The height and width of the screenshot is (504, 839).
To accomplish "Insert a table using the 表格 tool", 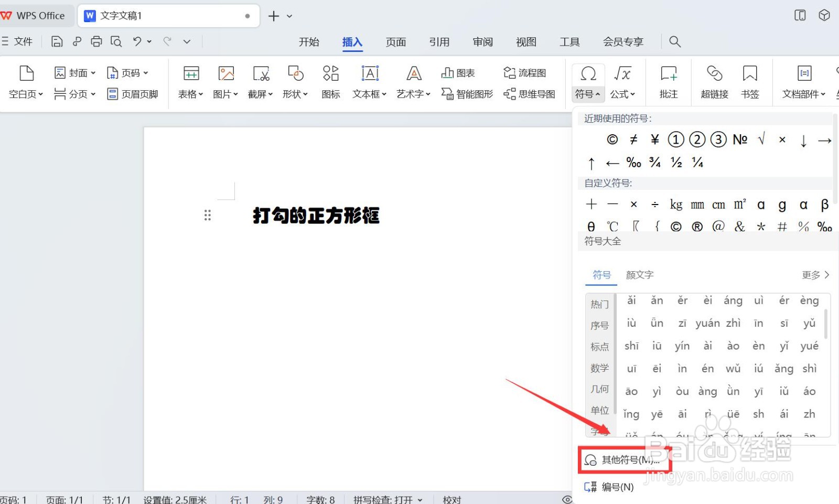I will coord(190,82).
